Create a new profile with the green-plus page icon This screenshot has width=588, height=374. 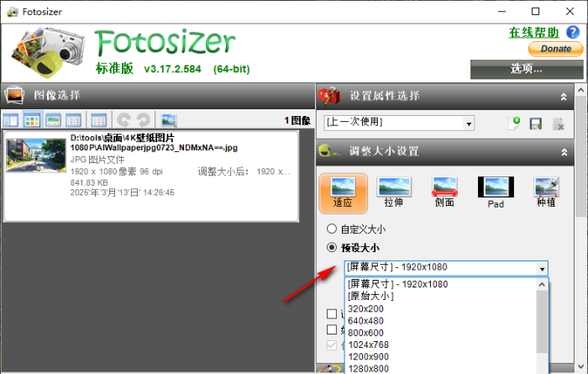click(514, 124)
